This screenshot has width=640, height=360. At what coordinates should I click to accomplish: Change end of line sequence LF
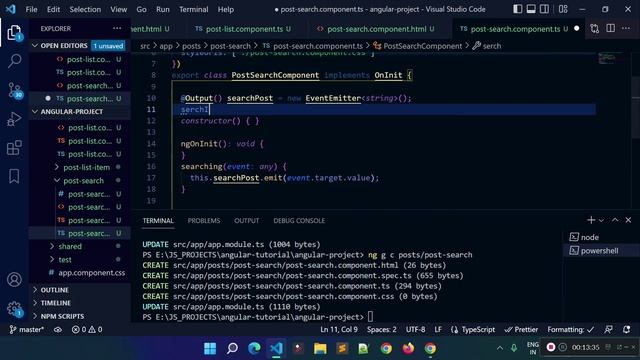[x=438, y=329]
